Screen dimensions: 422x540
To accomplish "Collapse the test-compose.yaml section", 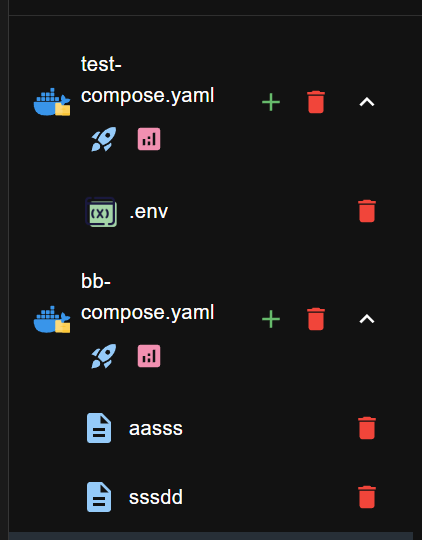I will (x=367, y=102).
